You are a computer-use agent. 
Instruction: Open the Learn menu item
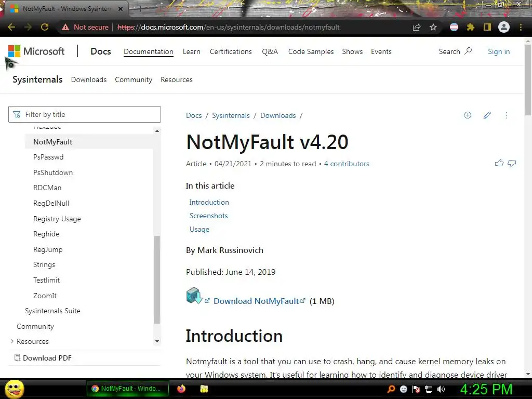click(191, 51)
